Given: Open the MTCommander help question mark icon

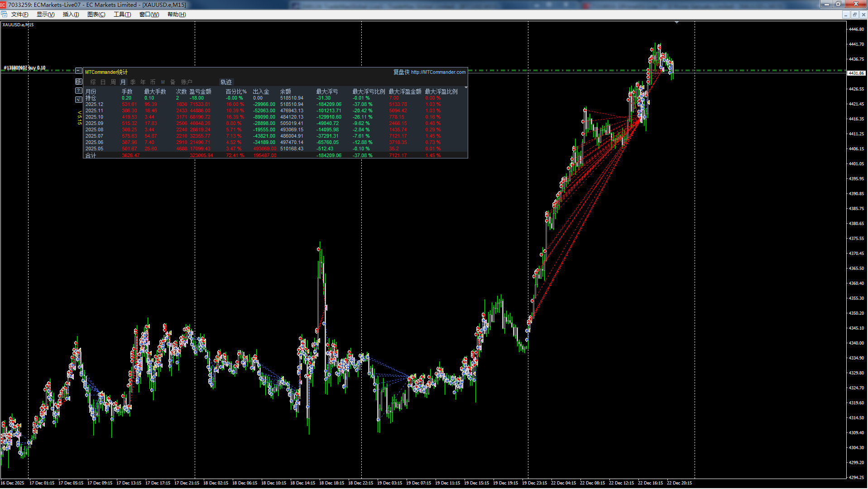Looking at the screenshot, I should 78,91.
